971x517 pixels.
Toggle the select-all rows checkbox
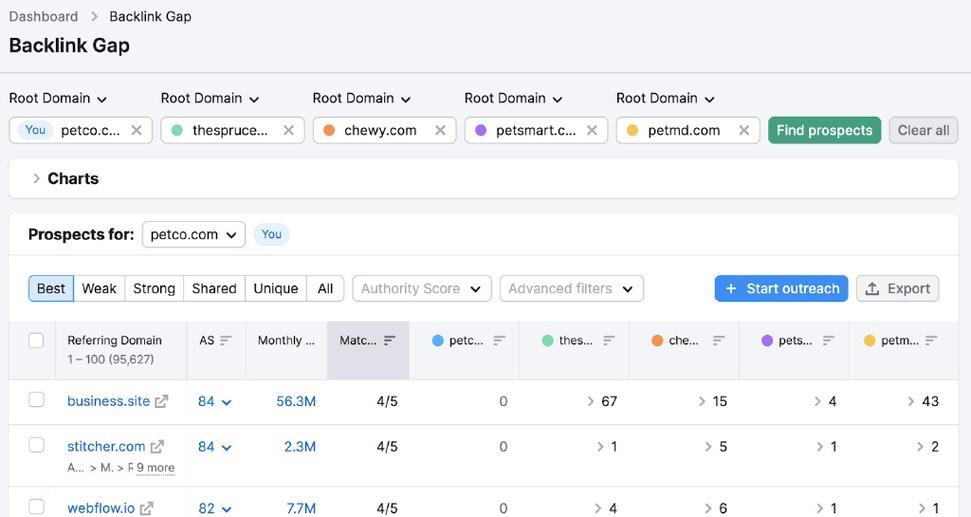36,340
